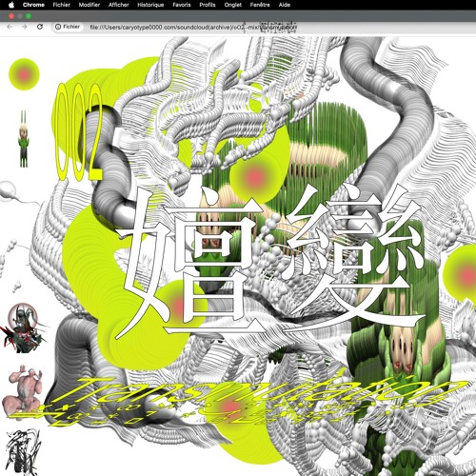The width and height of the screenshot is (476, 476).
Task: Open the Modifier menu
Action: pos(89,5)
